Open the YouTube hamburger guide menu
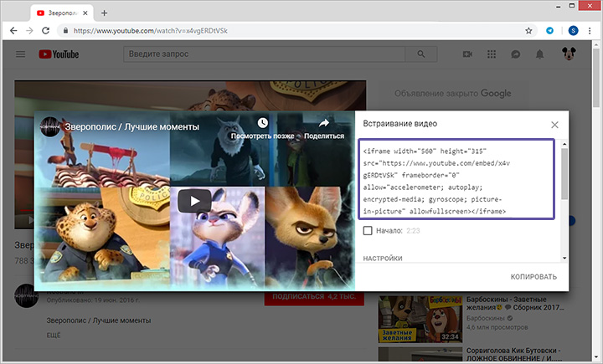 (x=21, y=54)
